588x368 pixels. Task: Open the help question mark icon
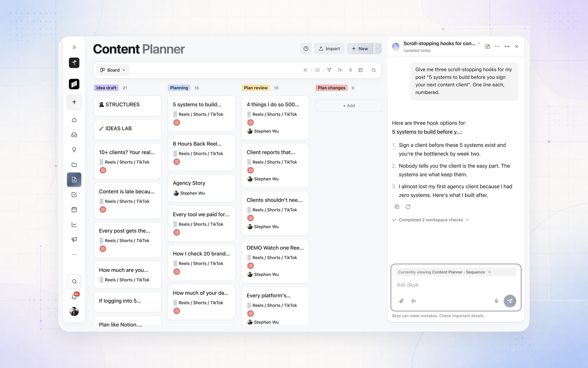pyautogui.click(x=306, y=49)
